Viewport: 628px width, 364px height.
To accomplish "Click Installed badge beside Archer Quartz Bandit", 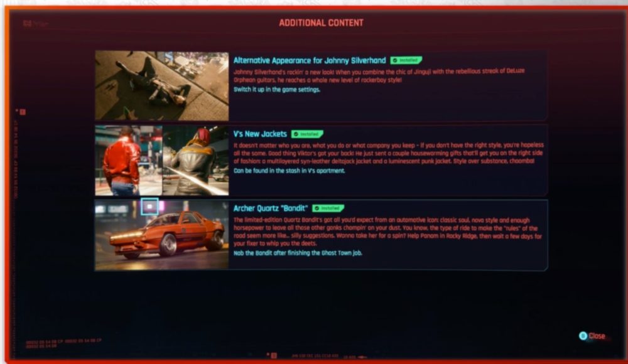I will click(x=328, y=208).
